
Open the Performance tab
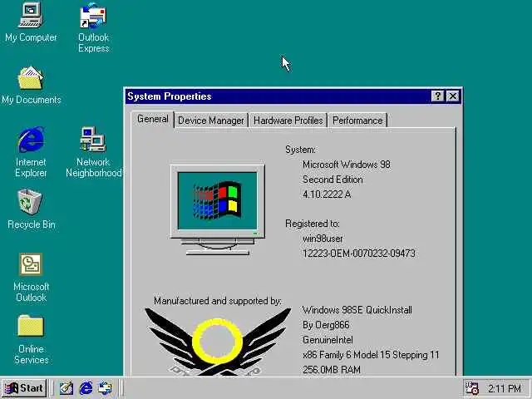point(357,121)
